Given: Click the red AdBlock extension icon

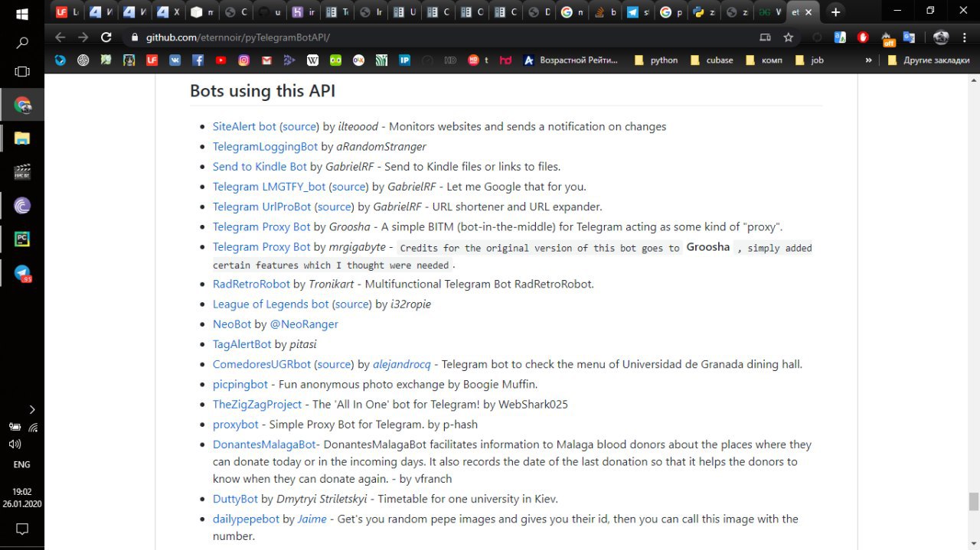Looking at the screenshot, I should tap(863, 37).
